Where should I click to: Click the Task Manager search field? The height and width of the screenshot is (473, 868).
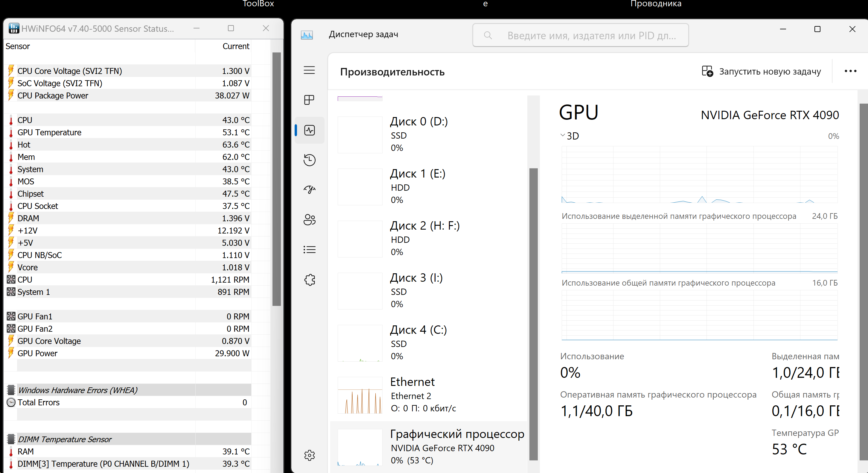click(580, 35)
